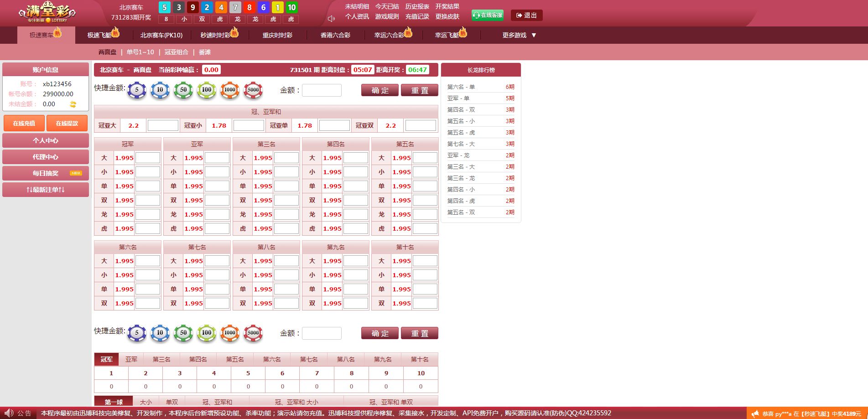The image size is (868, 419).
Task: Click the 冠亚大 bet input box
Action: tap(163, 125)
